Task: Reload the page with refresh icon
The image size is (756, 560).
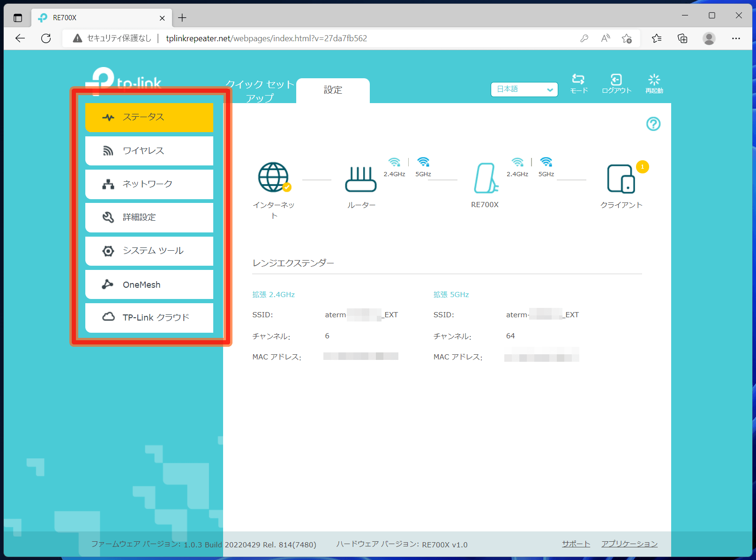Action: pos(46,38)
